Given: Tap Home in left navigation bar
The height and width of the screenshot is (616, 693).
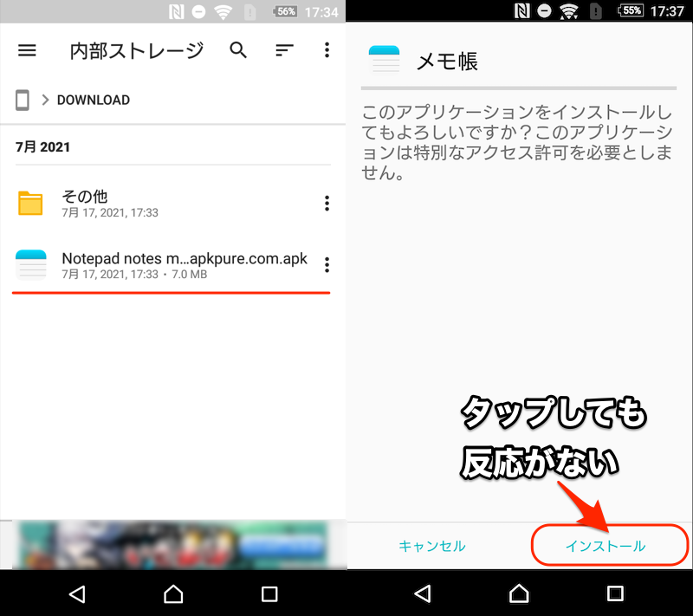Looking at the screenshot, I should point(173,593).
